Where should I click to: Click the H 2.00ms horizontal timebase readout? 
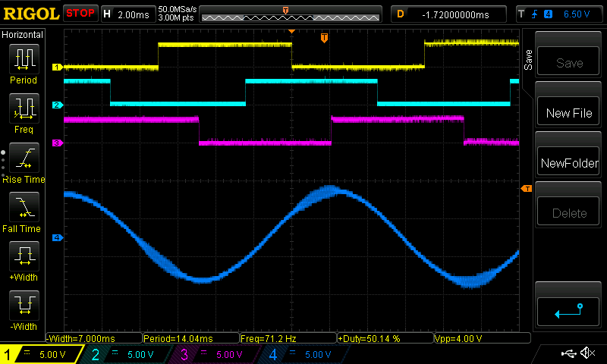click(x=127, y=14)
